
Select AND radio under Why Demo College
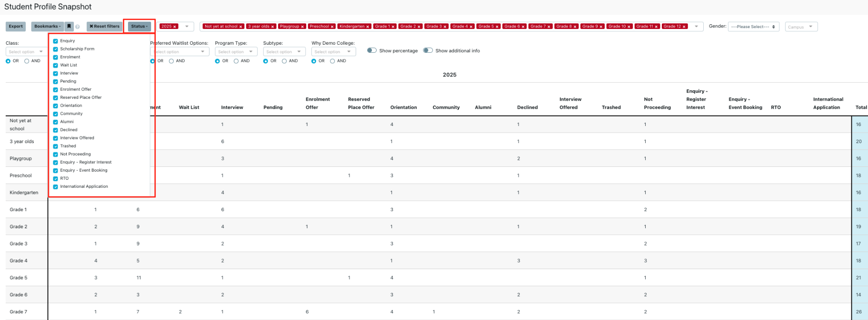pyautogui.click(x=332, y=61)
